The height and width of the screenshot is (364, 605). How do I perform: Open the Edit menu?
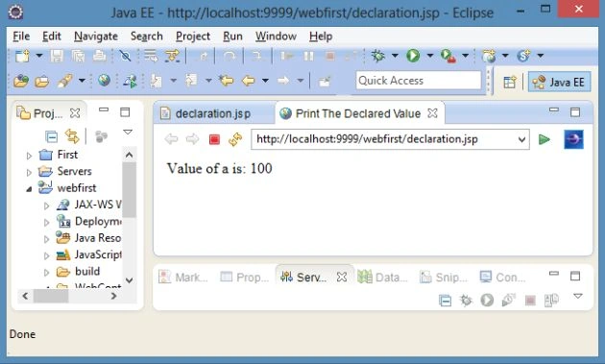[52, 36]
